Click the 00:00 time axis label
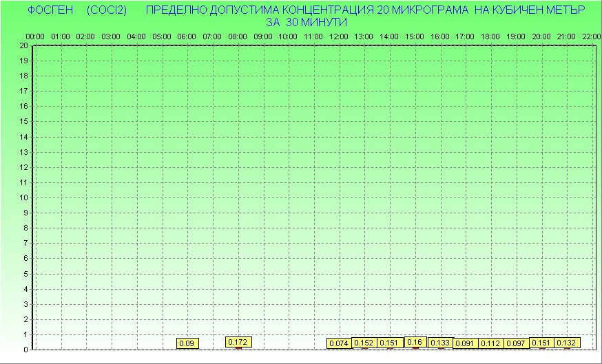602x364 pixels. (35, 36)
